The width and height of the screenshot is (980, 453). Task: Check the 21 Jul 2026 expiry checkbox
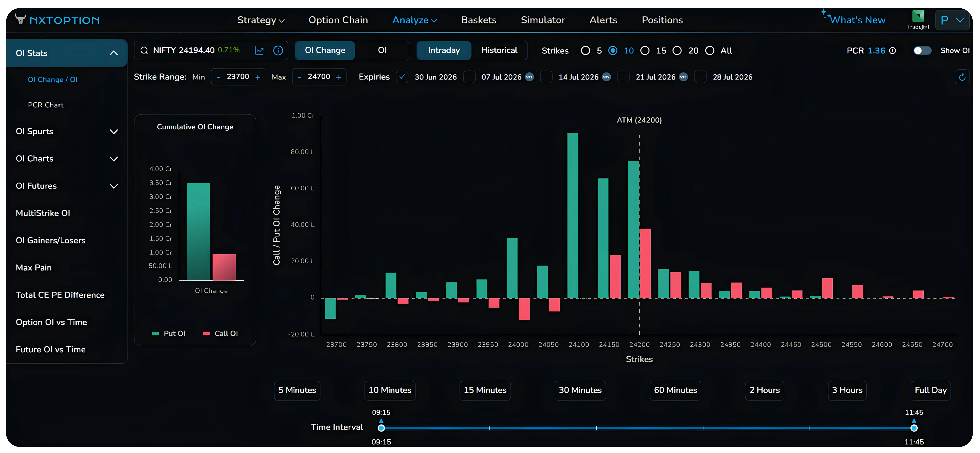point(623,77)
